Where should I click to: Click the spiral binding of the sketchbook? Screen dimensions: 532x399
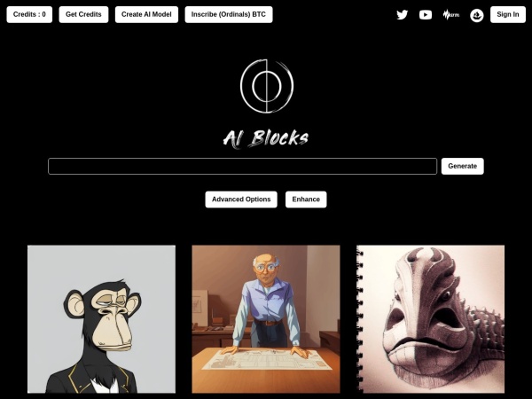[x=360, y=319]
